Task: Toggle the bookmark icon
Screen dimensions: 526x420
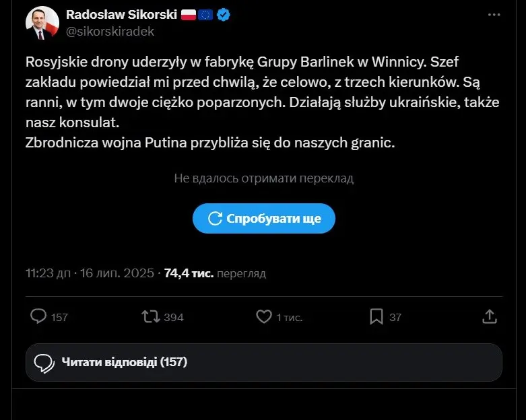Action: [376, 316]
